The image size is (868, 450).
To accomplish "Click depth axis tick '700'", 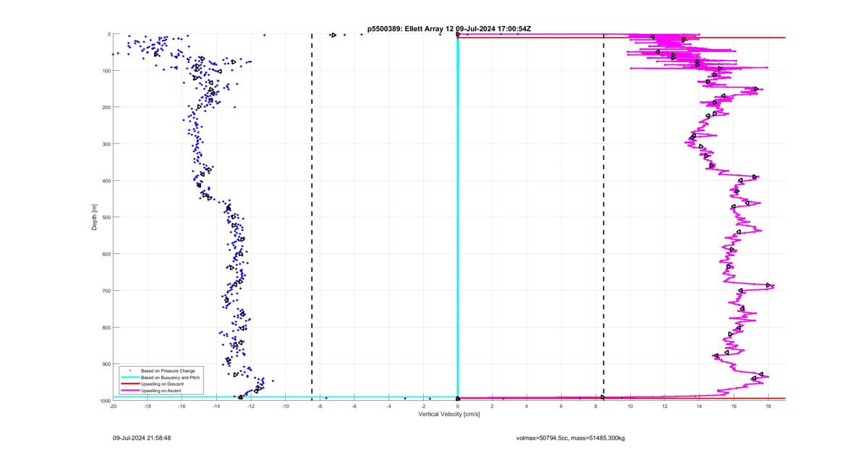I will coord(106,291).
